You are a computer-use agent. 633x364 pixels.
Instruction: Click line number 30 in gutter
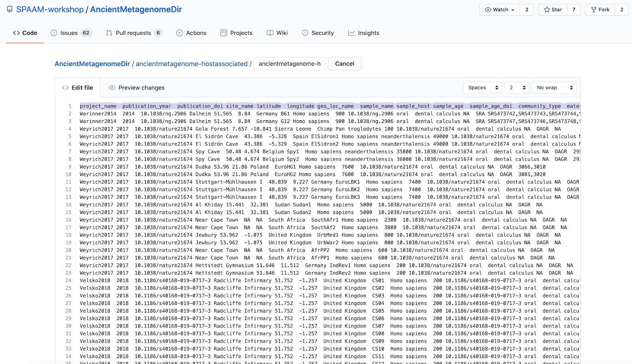[x=68, y=326]
